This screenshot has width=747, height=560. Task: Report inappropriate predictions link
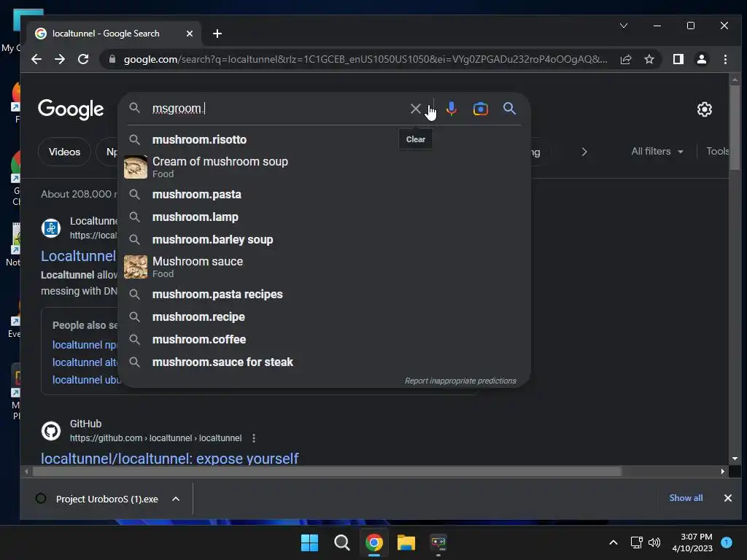pos(460,381)
